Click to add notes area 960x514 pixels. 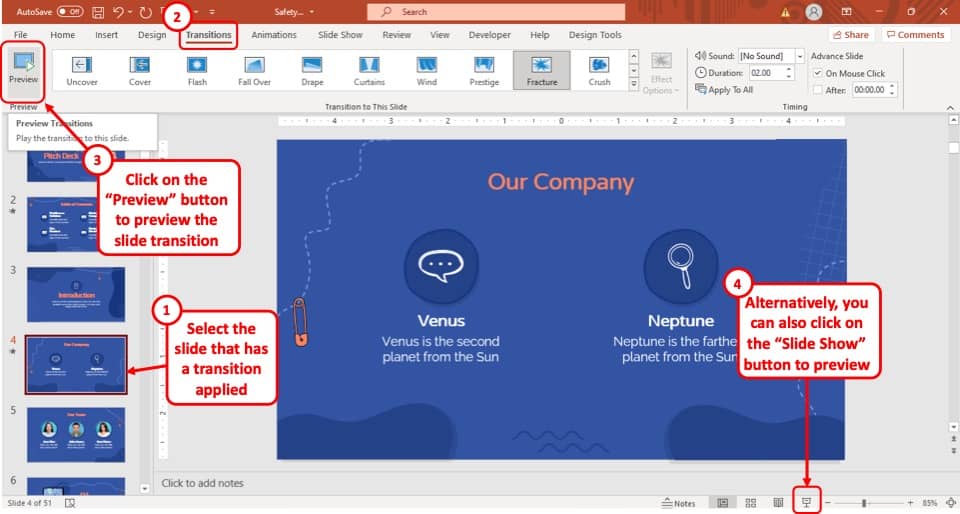[x=203, y=483]
